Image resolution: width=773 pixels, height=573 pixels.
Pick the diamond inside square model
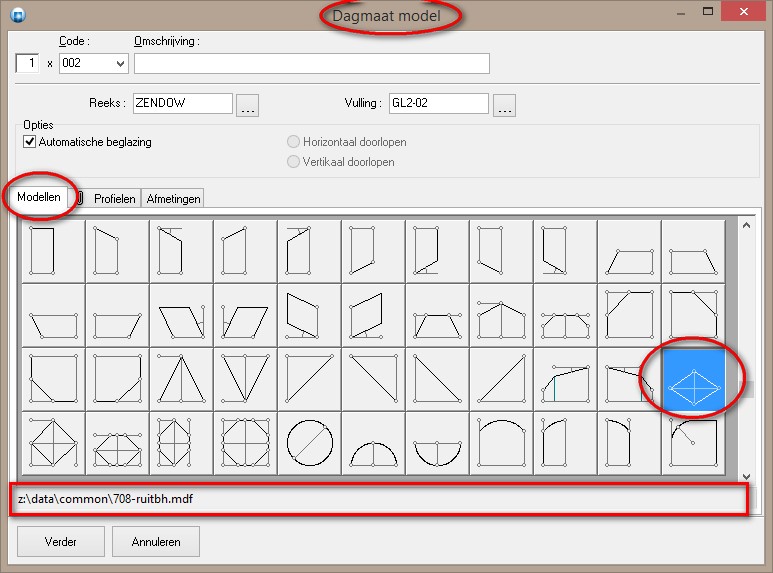53,443
